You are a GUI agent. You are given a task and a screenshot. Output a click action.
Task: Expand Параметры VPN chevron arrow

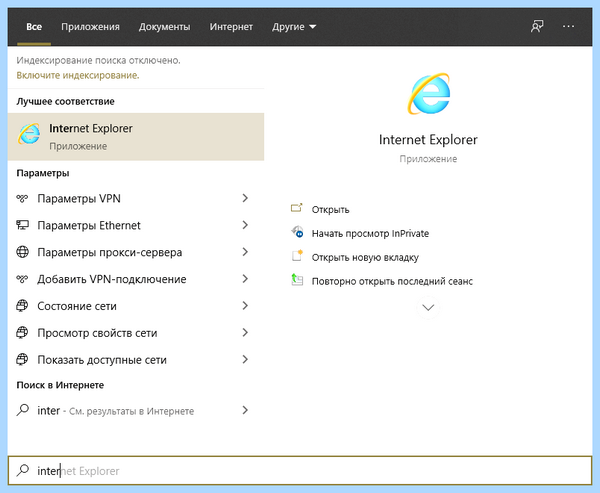pos(245,198)
